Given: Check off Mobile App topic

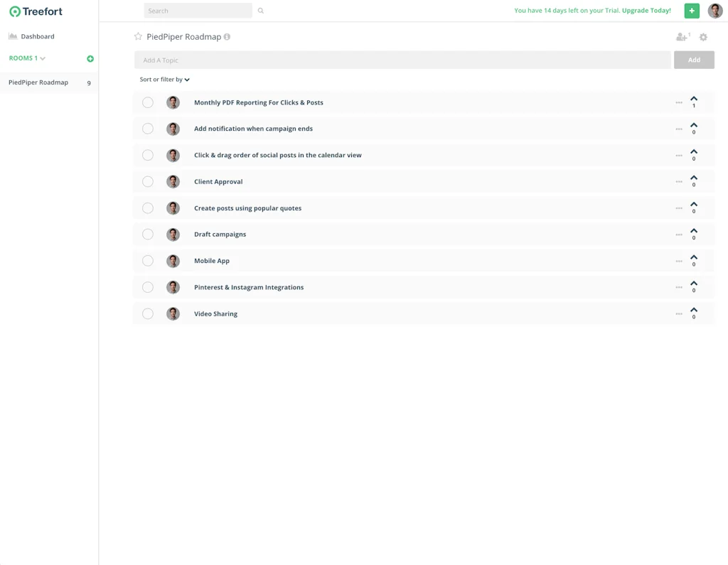Looking at the screenshot, I should pos(148,261).
